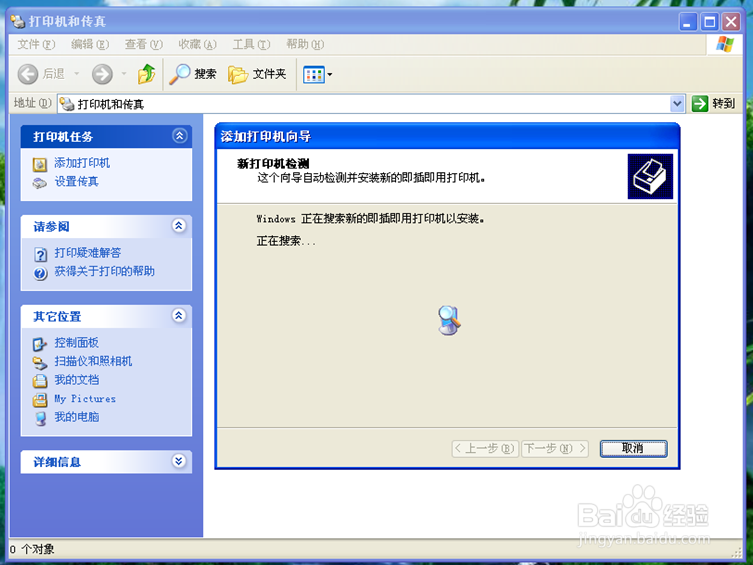Click the fax setup icon
The height and width of the screenshot is (565, 753).
pos(40,183)
